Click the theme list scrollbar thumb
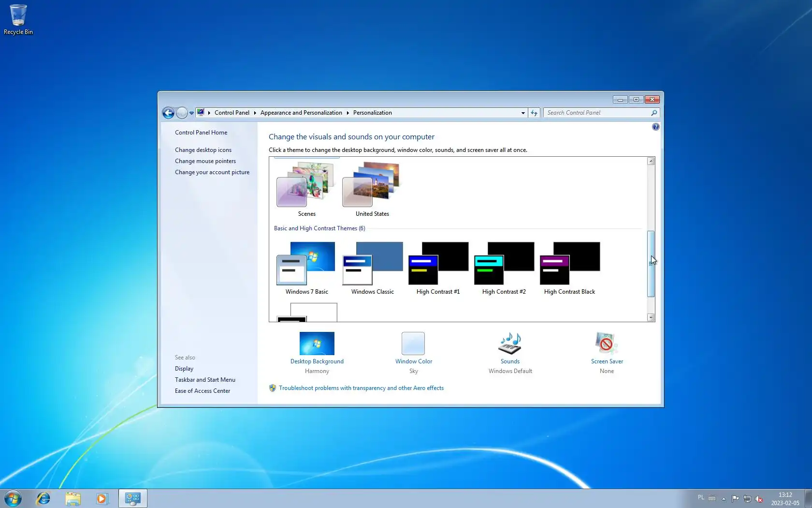 pyautogui.click(x=651, y=264)
